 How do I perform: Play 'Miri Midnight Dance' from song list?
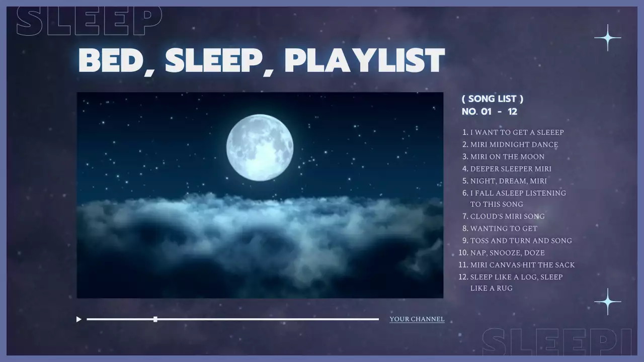tap(514, 144)
